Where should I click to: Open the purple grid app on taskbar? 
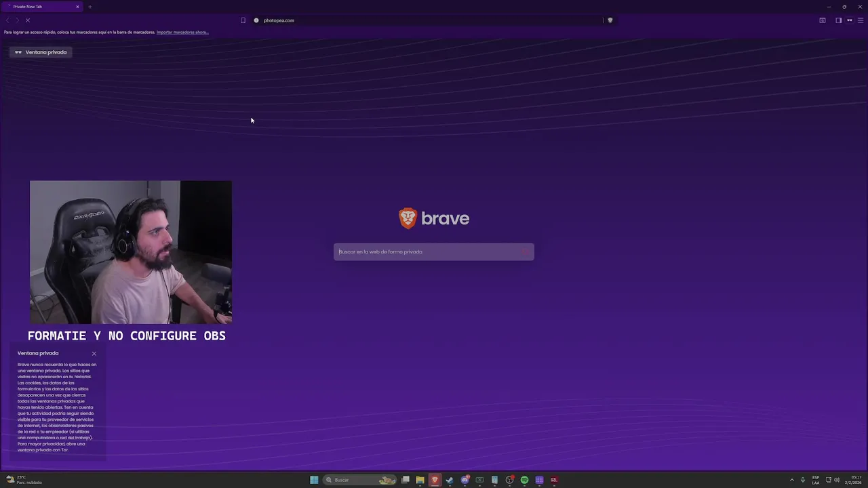pyautogui.click(x=539, y=480)
